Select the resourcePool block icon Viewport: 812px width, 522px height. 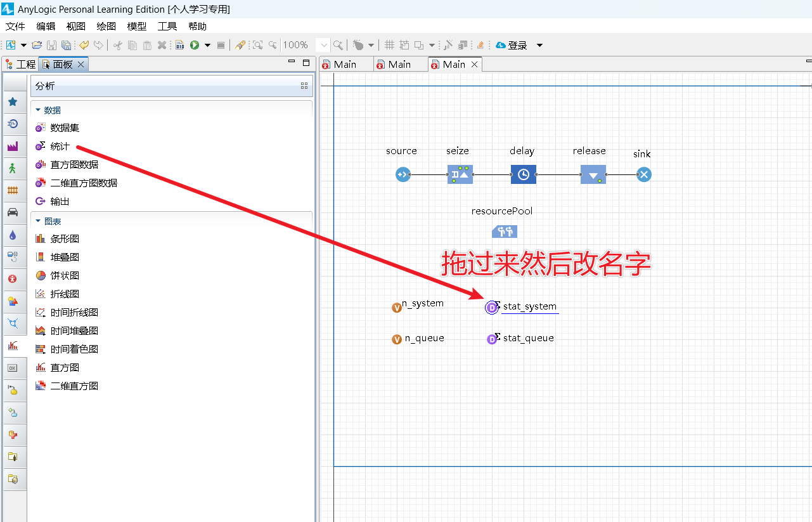tap(505, 232)
